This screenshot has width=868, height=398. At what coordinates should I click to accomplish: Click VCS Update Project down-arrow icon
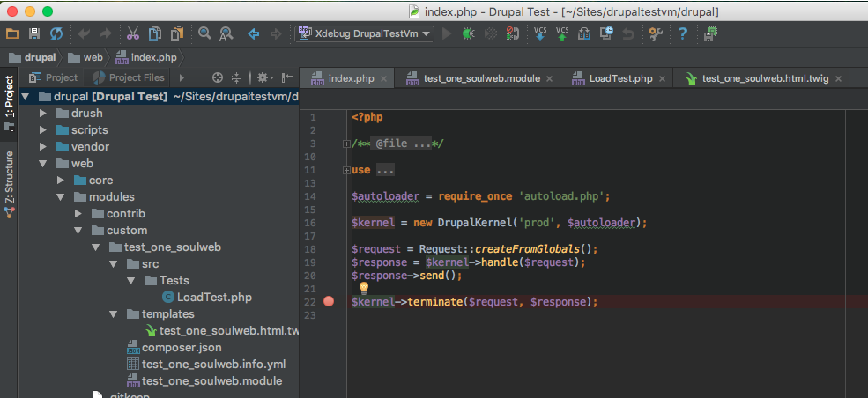pyautogui.click(x=540, y=34)
